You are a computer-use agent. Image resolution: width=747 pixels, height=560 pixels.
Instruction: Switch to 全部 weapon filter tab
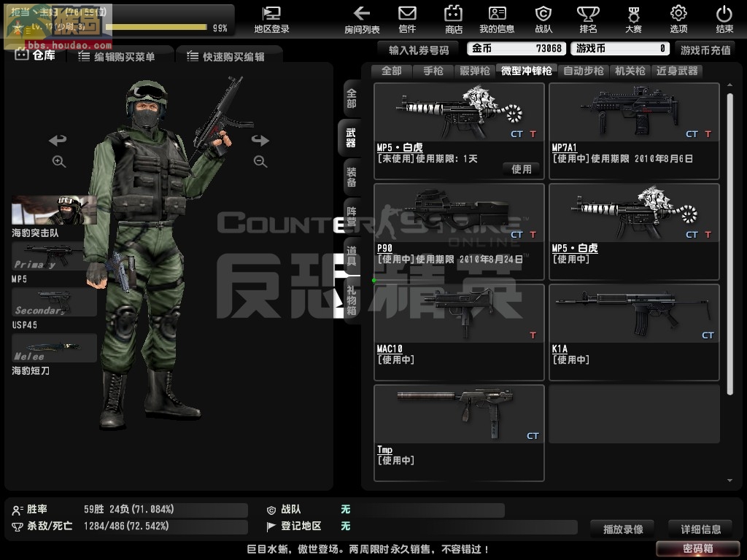click(392, 71)
